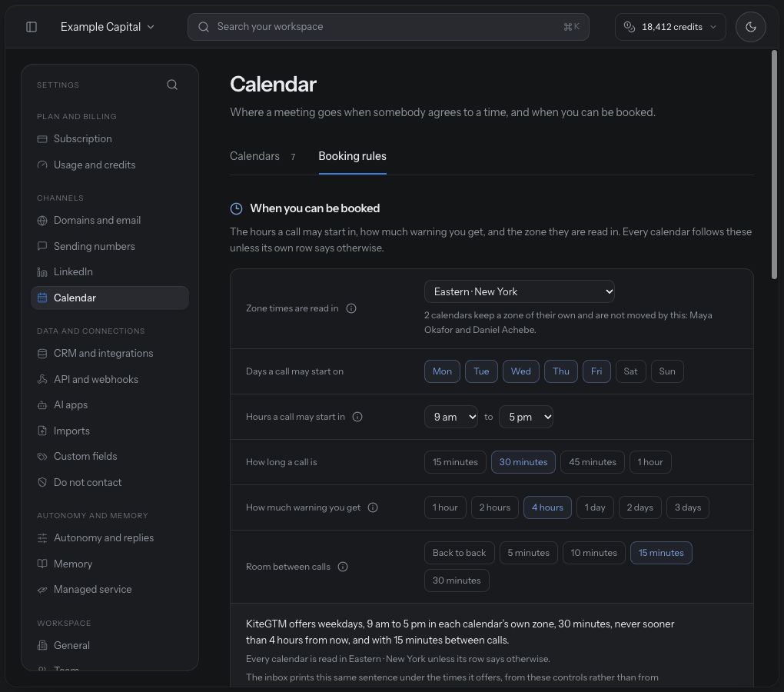The image size is (784, 692).
Task: Open Example Capital workspace switcher
Action: pos(108,26)
